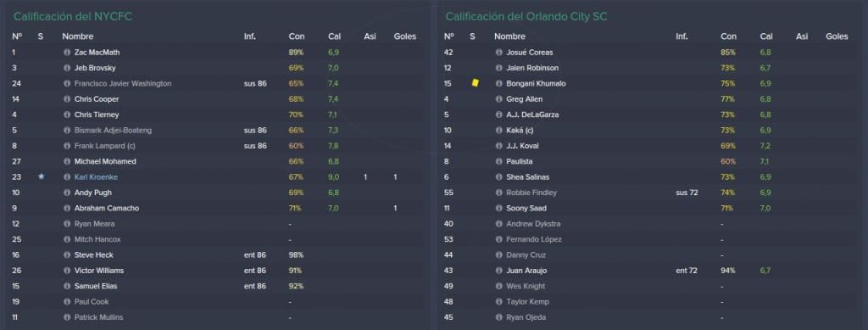Select Paulista in Orlando City list

519,161
